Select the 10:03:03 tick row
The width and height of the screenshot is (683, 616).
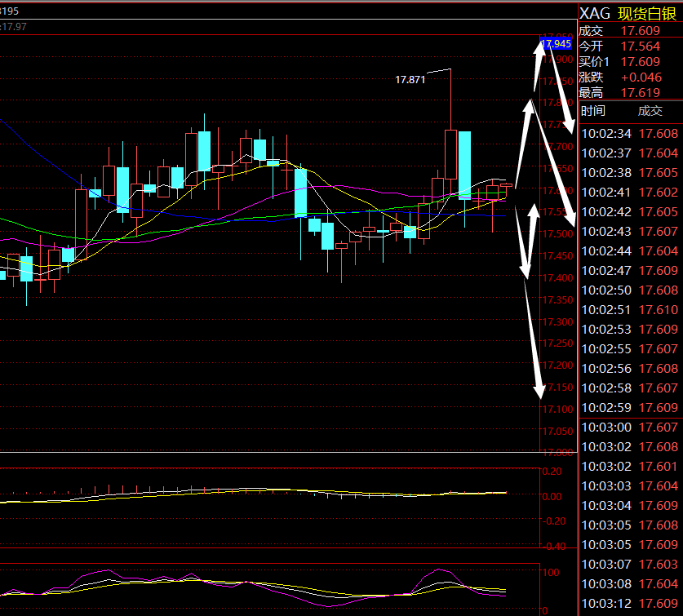coord(630,486)
